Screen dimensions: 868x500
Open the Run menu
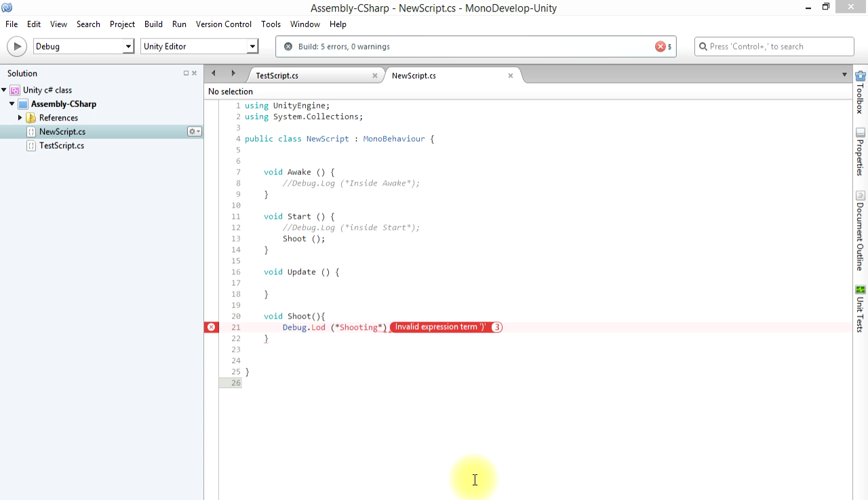coord(179,24)
